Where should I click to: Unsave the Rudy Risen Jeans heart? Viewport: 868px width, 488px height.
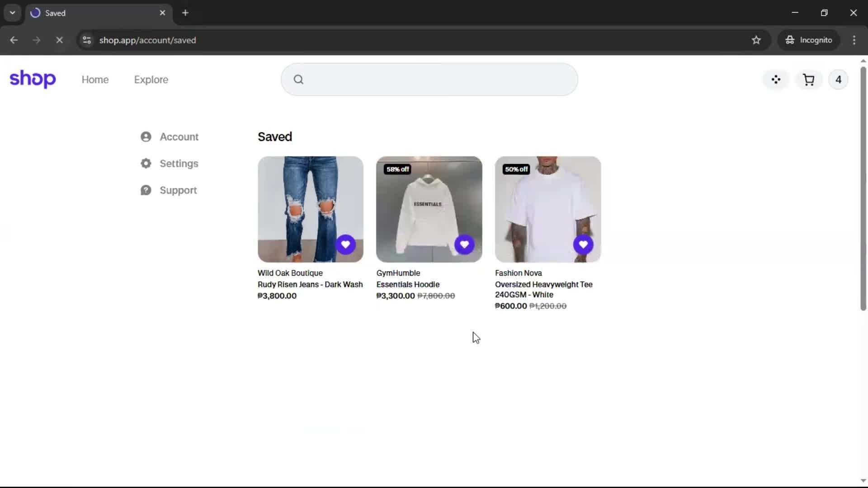coord(345,244)
